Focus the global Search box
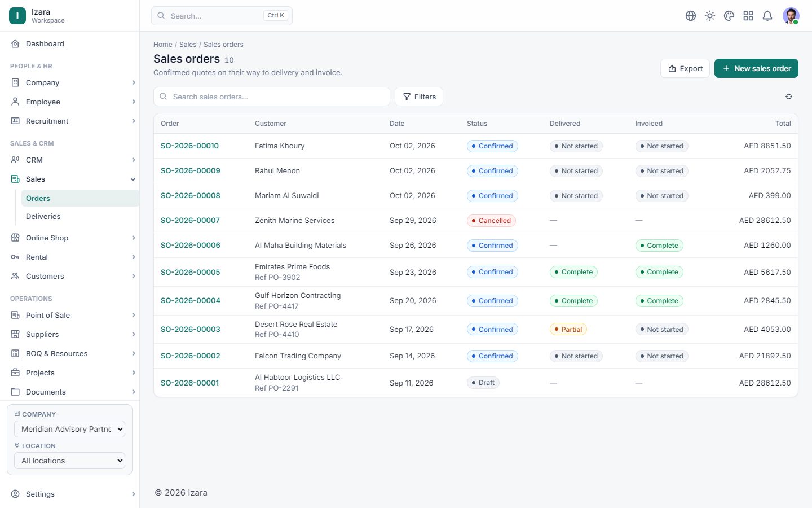The height and width of the screenshot is (508, 812). [222, 16]
